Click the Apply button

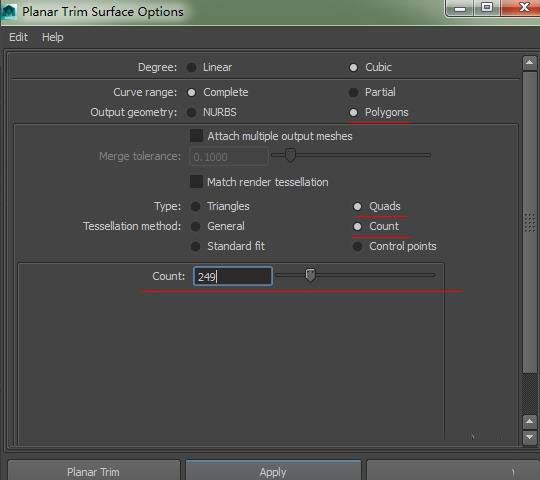tap(273, 471)
